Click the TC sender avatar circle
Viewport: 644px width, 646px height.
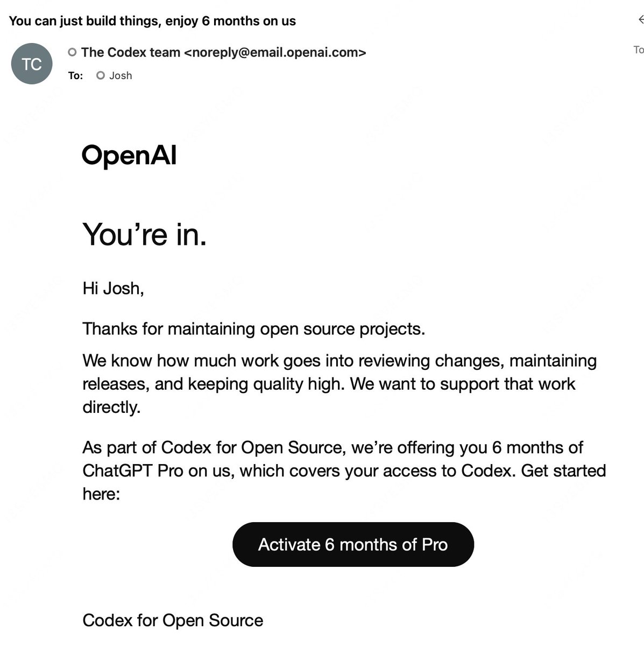[32, 64]
